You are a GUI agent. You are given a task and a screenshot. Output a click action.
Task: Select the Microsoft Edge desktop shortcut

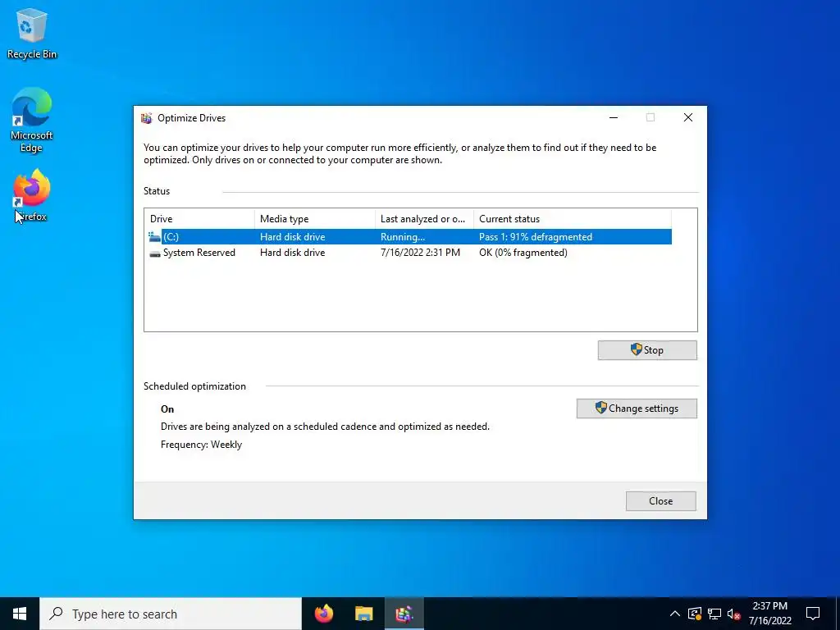[x=32, y=120]
